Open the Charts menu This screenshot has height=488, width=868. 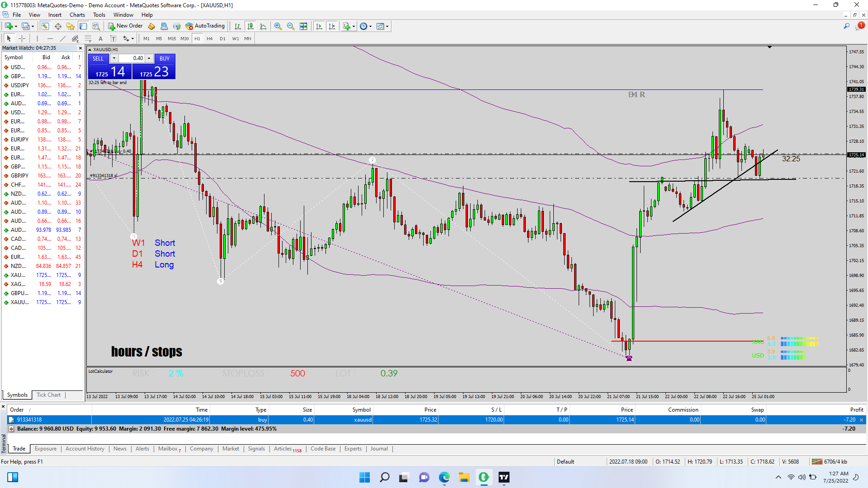[77, 15]
